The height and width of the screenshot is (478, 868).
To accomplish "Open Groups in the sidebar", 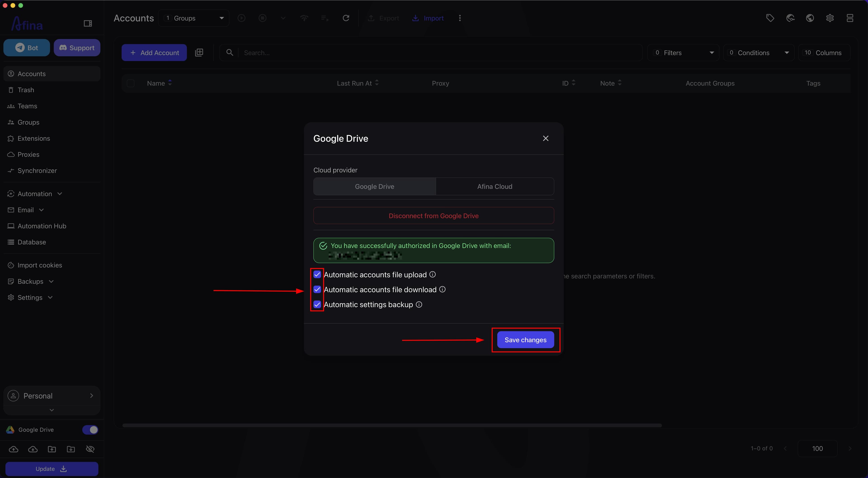I will [52, 122].
